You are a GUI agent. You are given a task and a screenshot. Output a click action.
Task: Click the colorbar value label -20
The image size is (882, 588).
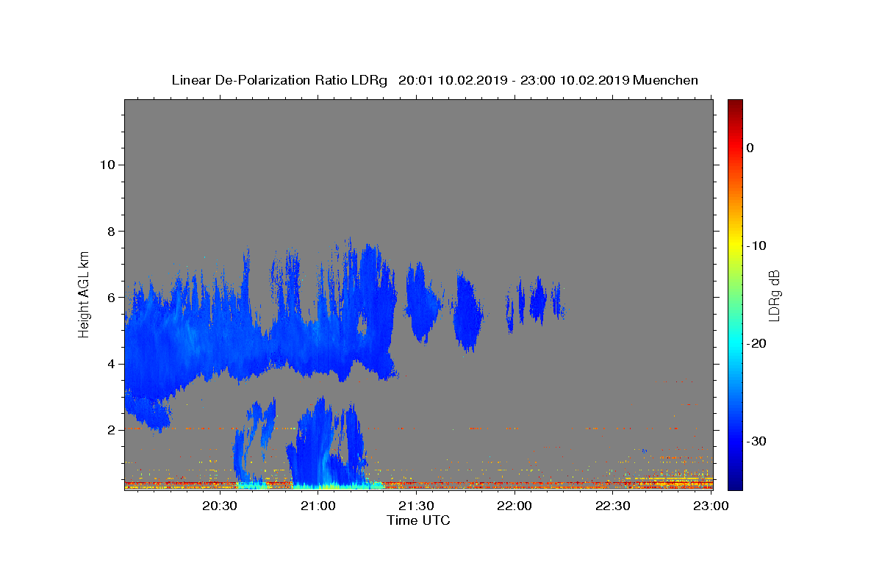757,343
